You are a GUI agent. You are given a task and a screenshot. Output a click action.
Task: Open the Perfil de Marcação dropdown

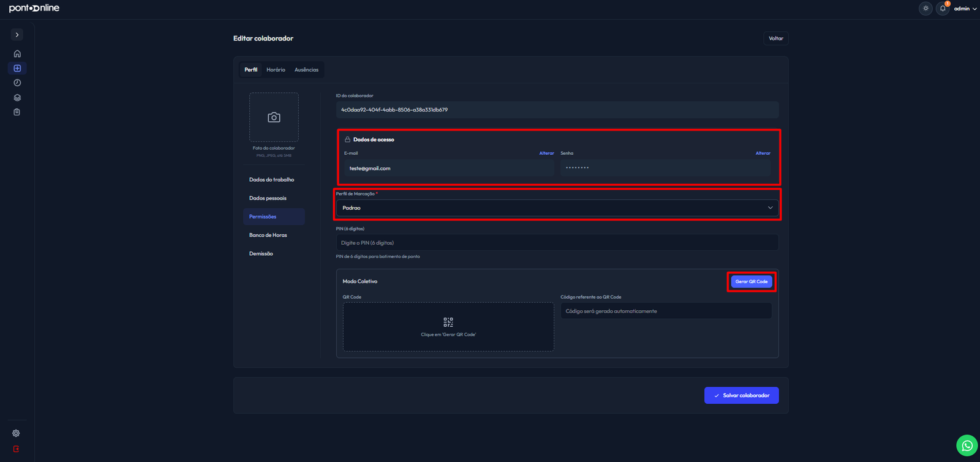(x=557, y=208)
